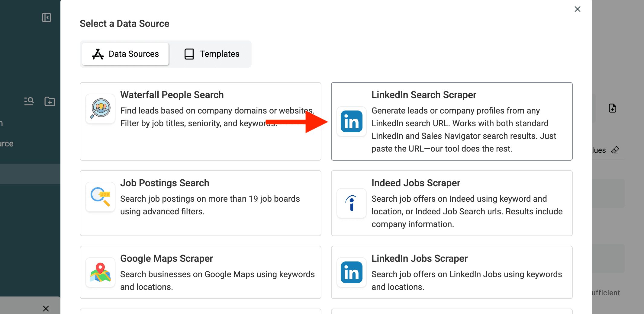This screenshot has width=644, height=314.
Task: Select the Indeed Jobs Scraper source
Action: (452, 203)
